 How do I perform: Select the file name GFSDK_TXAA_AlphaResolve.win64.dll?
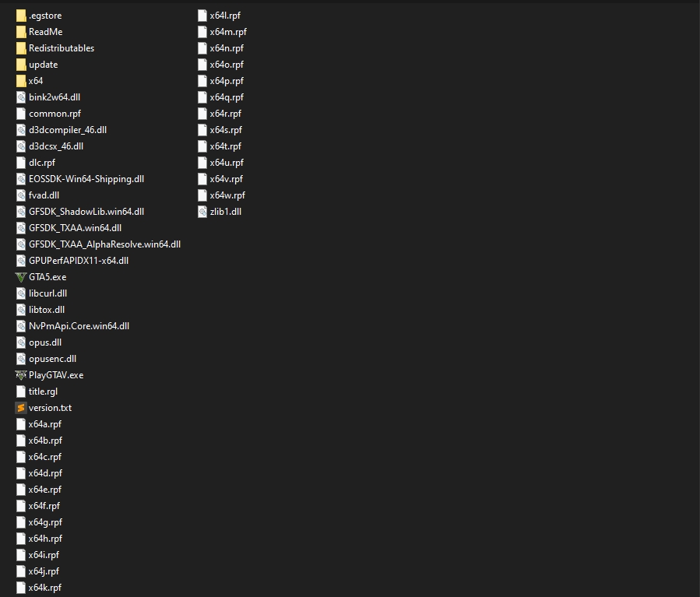(105, 244)
